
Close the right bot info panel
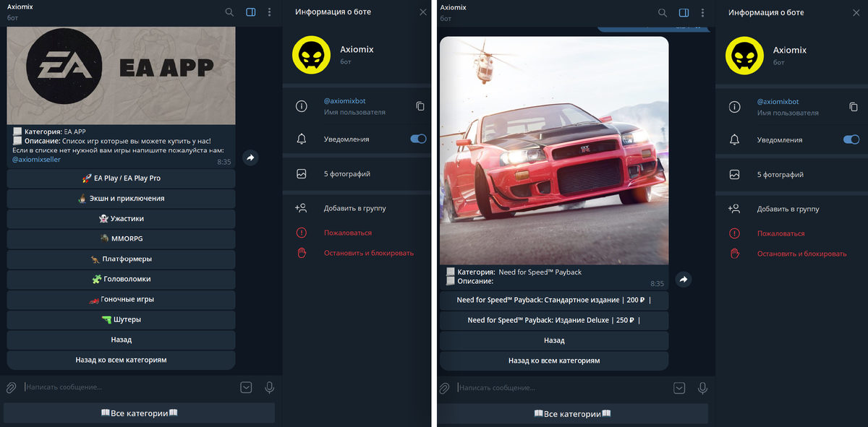click(856, 13)
